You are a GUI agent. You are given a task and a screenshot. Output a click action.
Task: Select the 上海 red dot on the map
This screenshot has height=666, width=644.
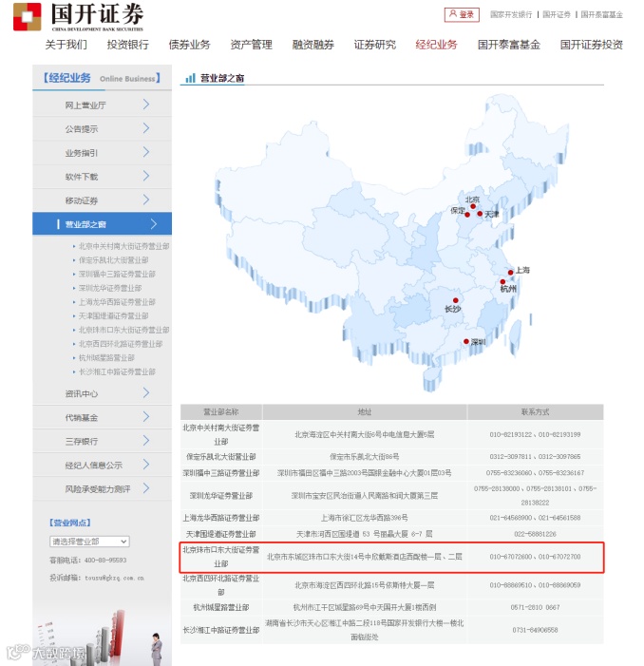tap(511, 273)
